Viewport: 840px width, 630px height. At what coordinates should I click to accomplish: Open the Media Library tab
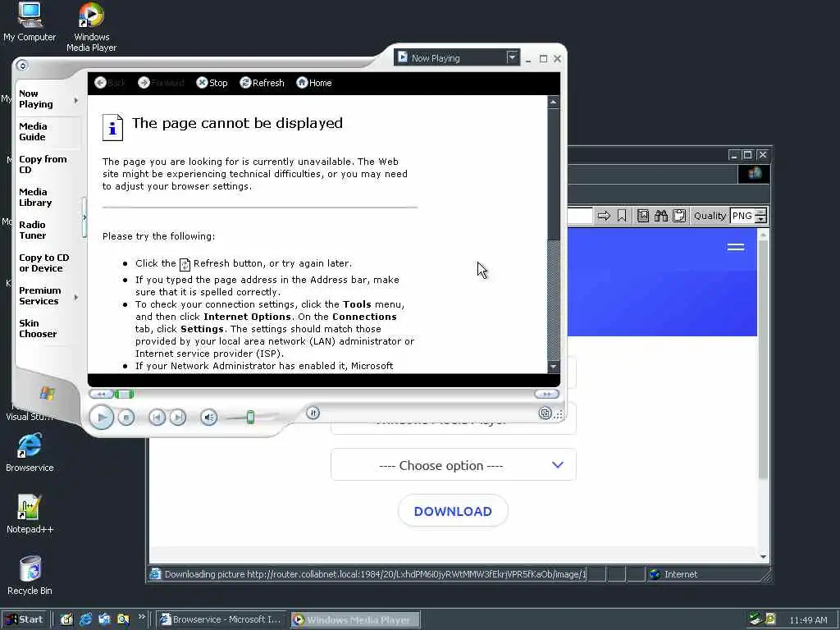pyautogui.click(x=35, y=197)
